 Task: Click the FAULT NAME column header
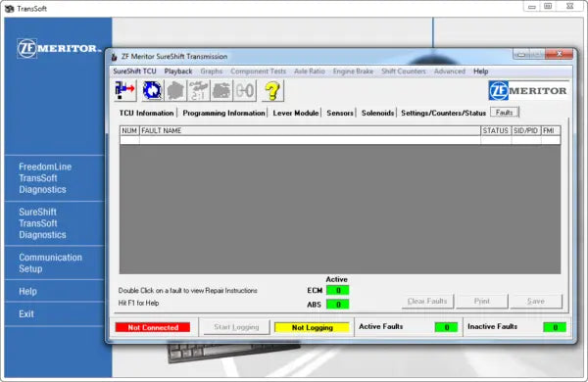click(310, 130)
